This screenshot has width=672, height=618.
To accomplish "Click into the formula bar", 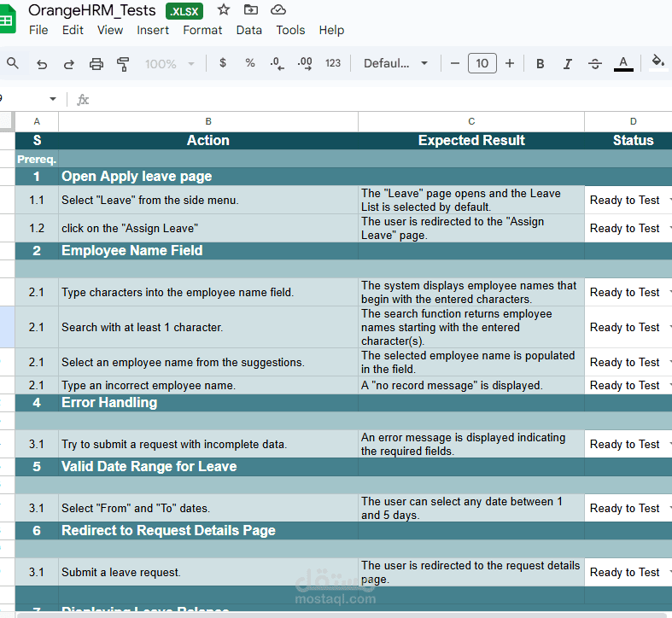I will coord(382,99).
